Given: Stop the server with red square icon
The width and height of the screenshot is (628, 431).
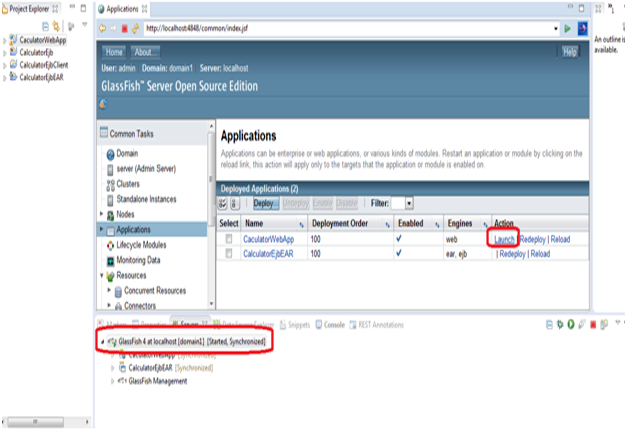Looking at the screenshot, I should 593,324.
